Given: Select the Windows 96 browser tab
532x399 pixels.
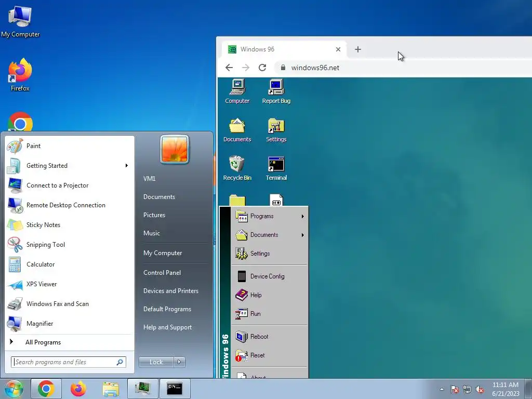Looking at the screenshot, I should pos(284,49).
